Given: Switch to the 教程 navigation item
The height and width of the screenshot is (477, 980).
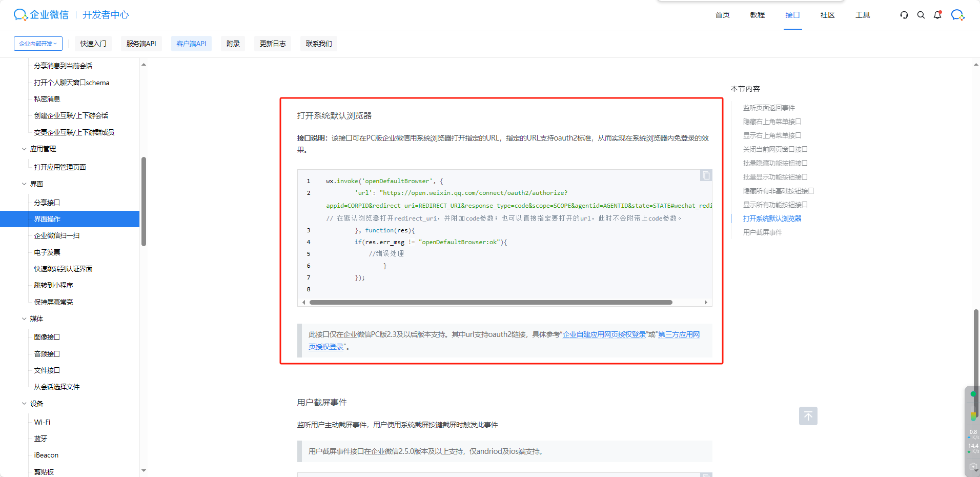Looking at the screenshot, I should tap(757, 15).
